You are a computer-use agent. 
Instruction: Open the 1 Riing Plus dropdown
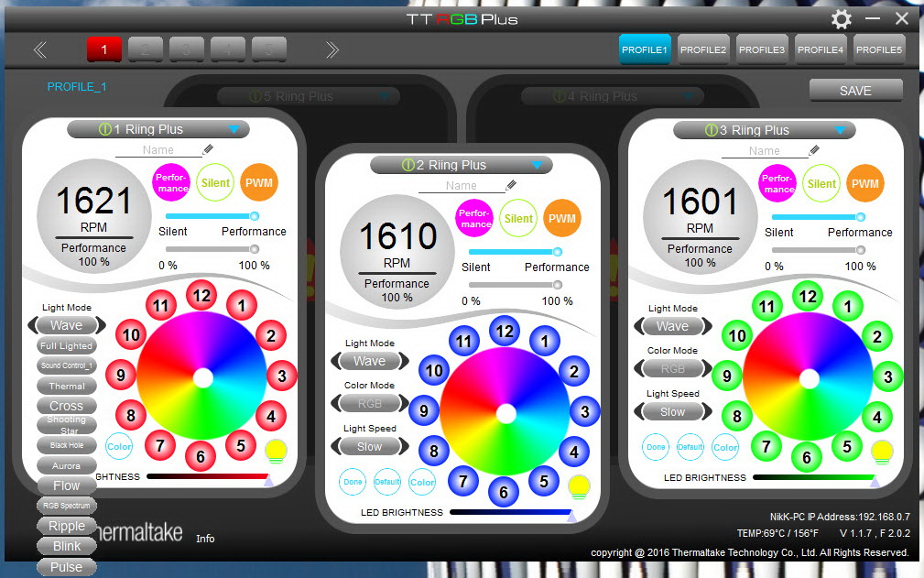coord(158,129)
